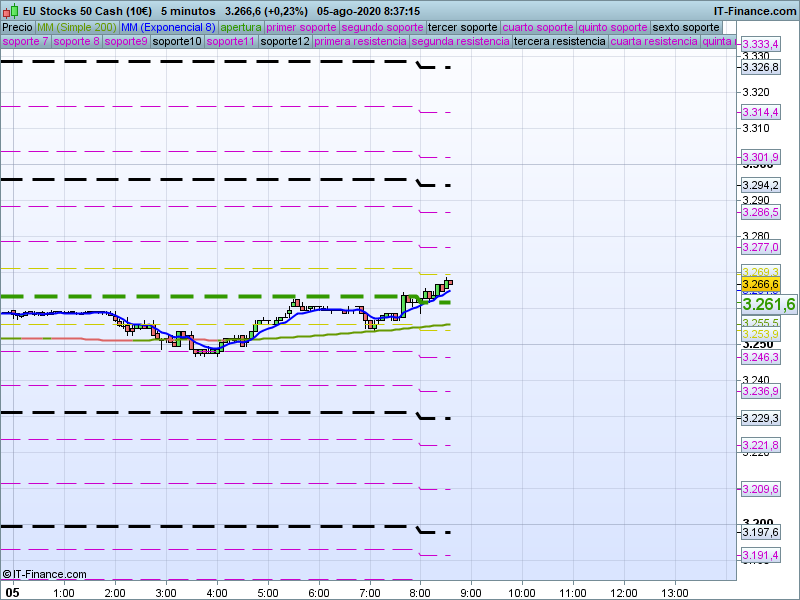Click the yellow 3.266,6 current price tag
The width and height of the screenshot is (800, 600).
coord(760,285)
